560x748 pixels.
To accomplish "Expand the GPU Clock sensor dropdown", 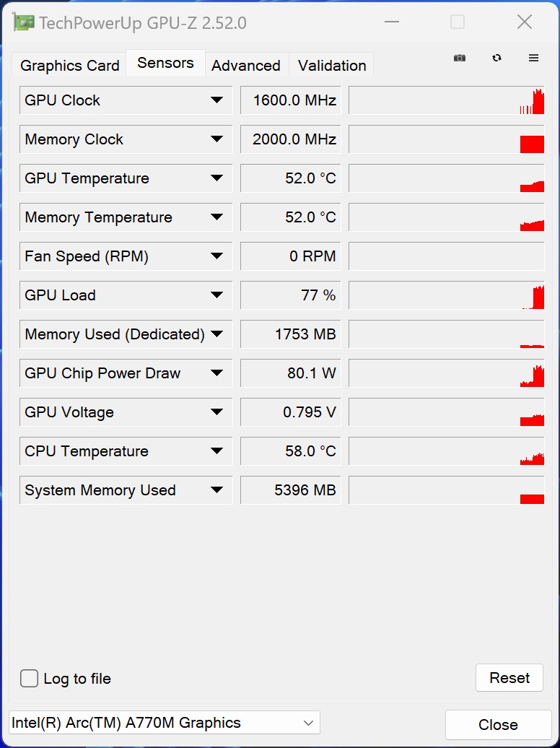I will click(216, 100).
